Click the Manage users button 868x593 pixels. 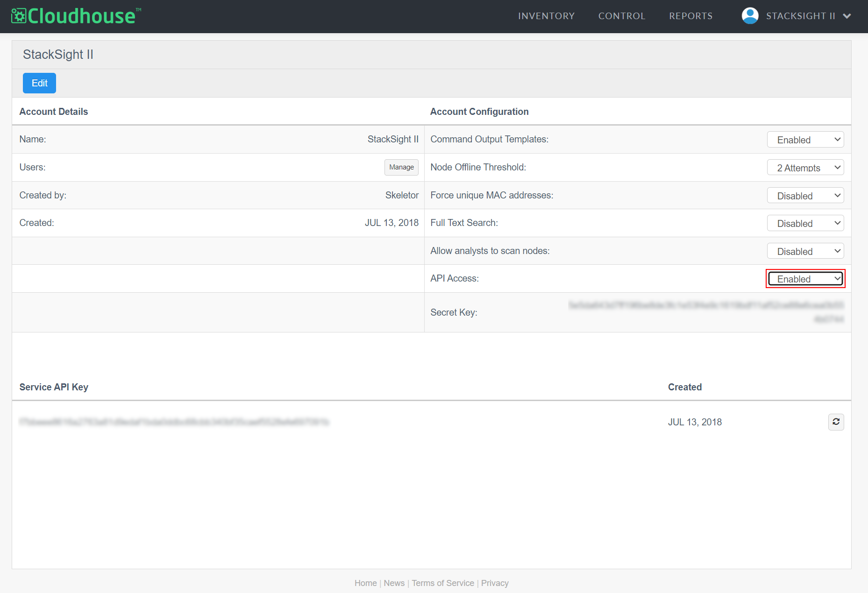tap(401, 167)
